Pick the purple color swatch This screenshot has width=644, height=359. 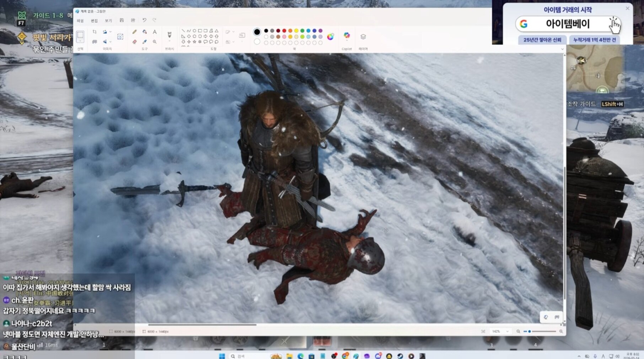point(321,31)
